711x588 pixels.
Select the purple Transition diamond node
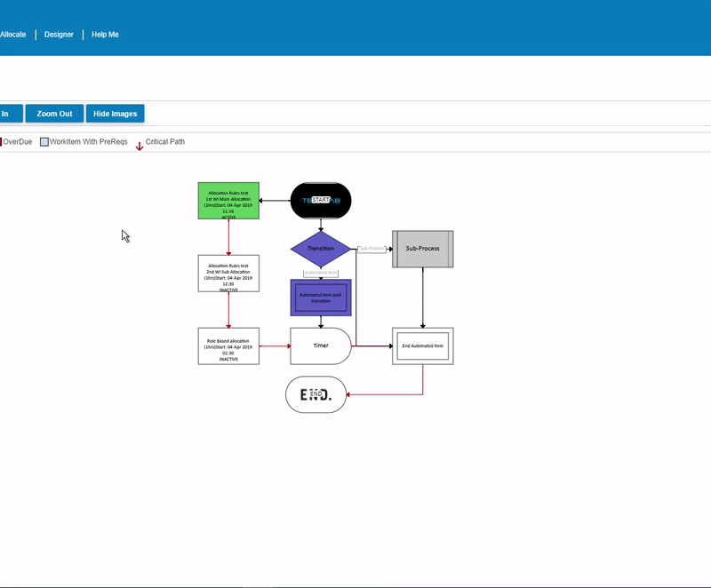click(321, 250)
